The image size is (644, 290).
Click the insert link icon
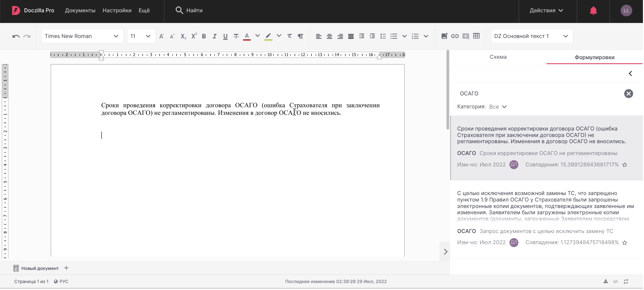455,36
